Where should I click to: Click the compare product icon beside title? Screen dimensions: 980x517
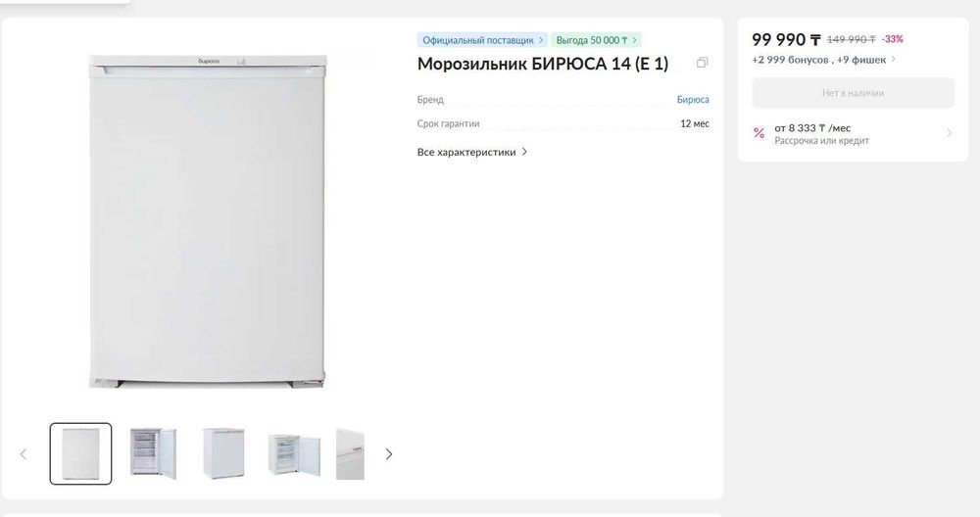click(702, 63)
